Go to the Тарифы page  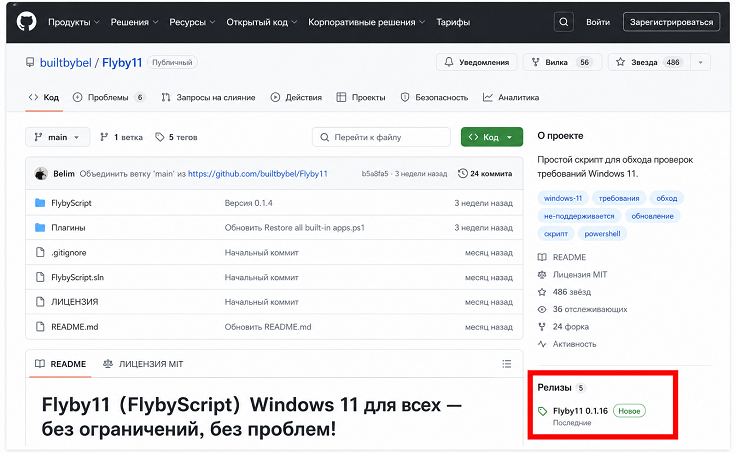pyautogui.click(x=453, y=22)
